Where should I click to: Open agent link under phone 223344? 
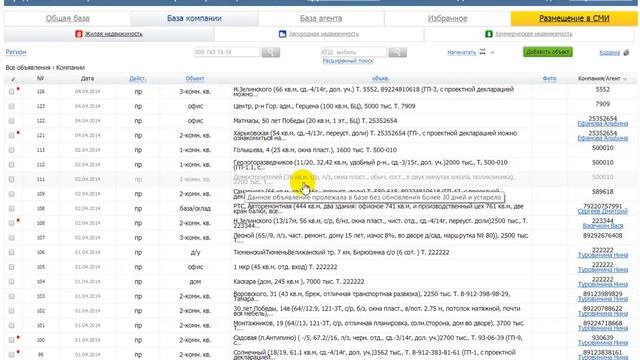602,226
